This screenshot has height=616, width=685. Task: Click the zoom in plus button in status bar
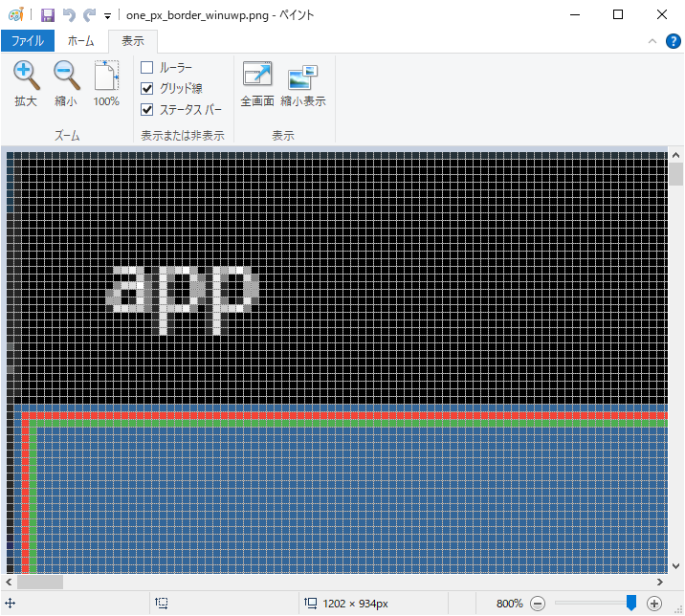[654, 604]
